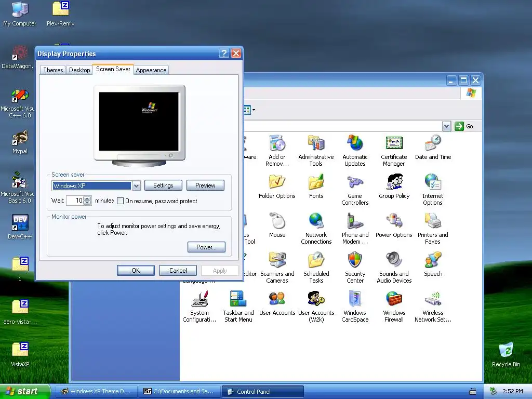
Task: Click OK in Display Properties
Action: click(136, 270)
